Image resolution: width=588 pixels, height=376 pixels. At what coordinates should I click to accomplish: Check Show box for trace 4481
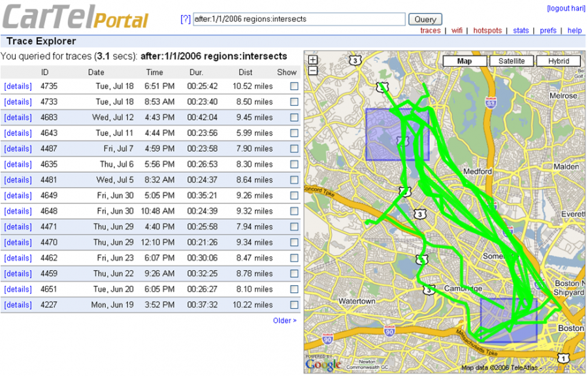[295, 180]
